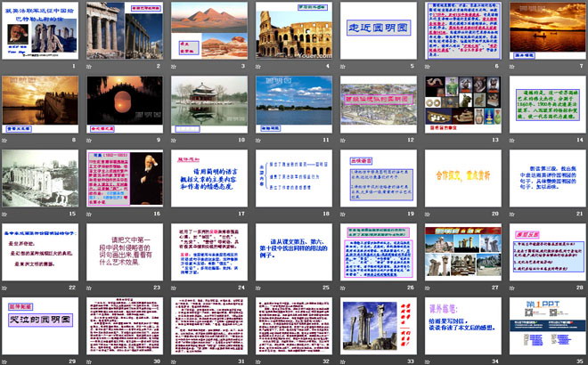Click animation star icon under slide 22

4,288
